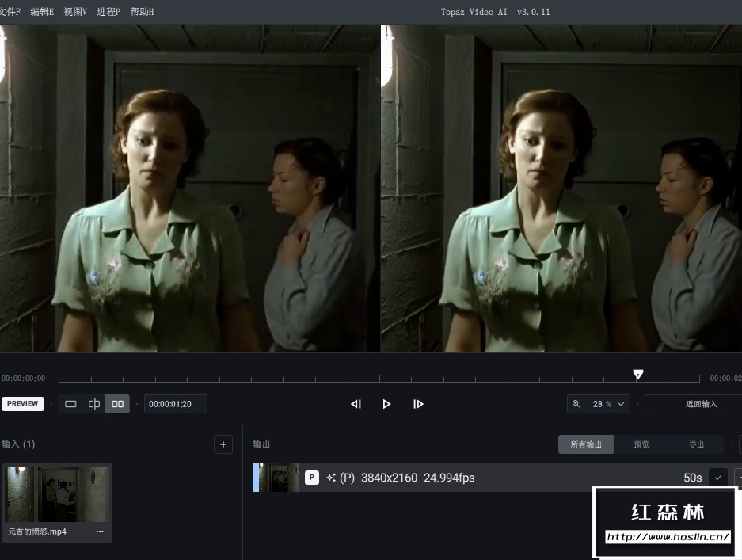The height and width of the screenshot is (560, 742).
Task: Switch to split view layout
Action: (94, 404)
